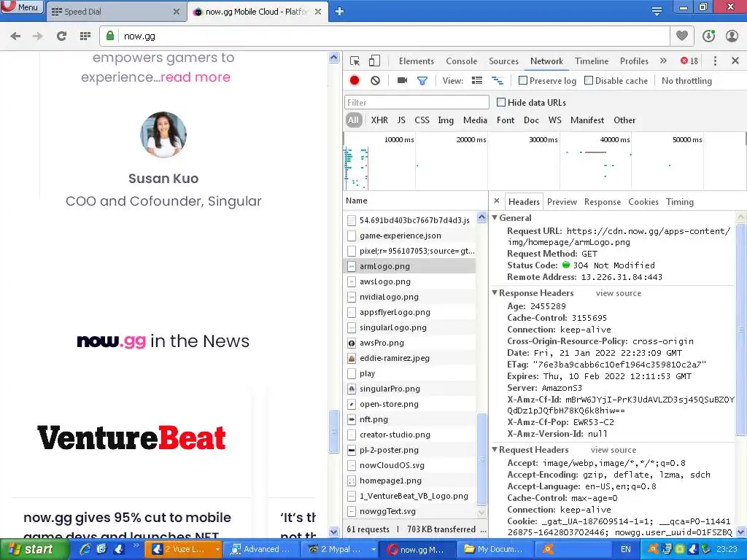Image resolution: width=747 pixels, height=560 pixels.
Task: Open the tab menu icon in title bar
Action: click(657, 12)
